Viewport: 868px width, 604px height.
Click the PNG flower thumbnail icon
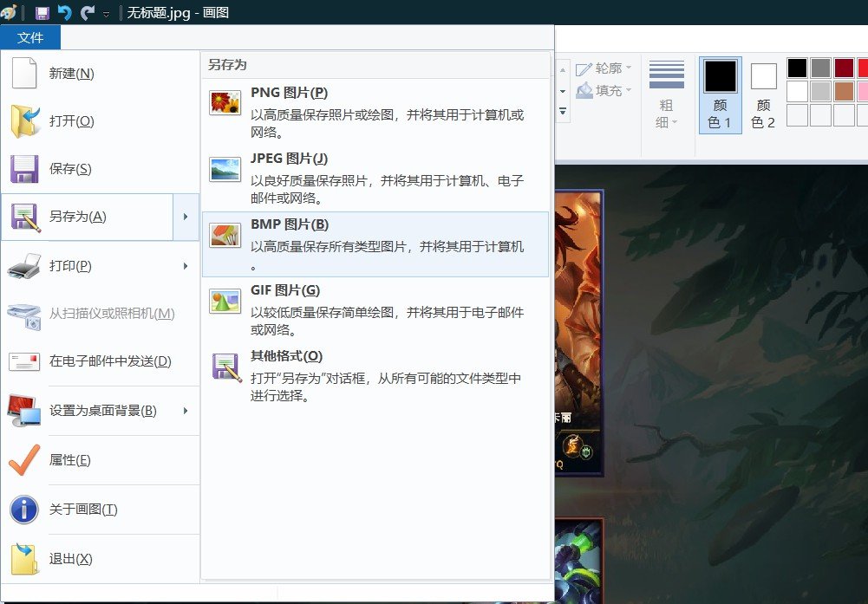[x=225, y=103]
